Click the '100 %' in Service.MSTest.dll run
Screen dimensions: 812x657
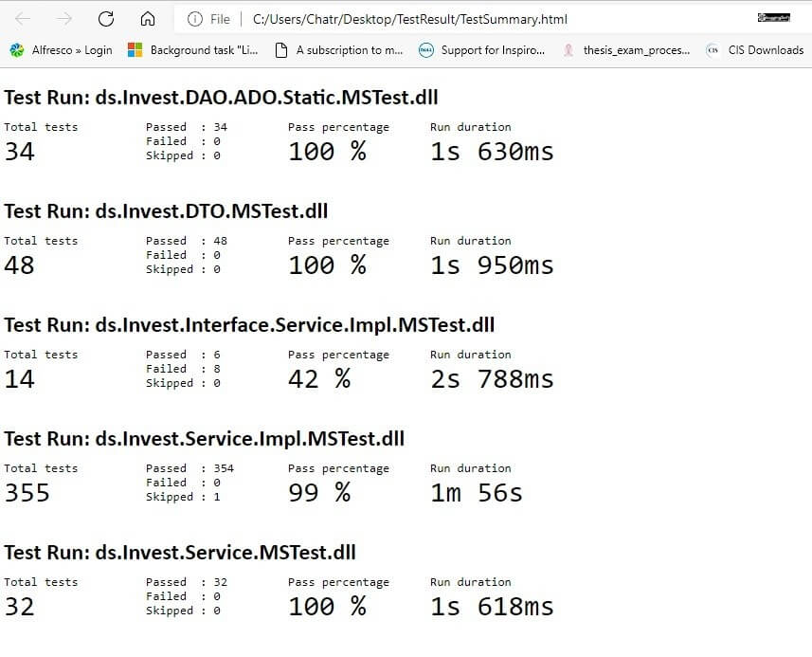click(327, 606)
